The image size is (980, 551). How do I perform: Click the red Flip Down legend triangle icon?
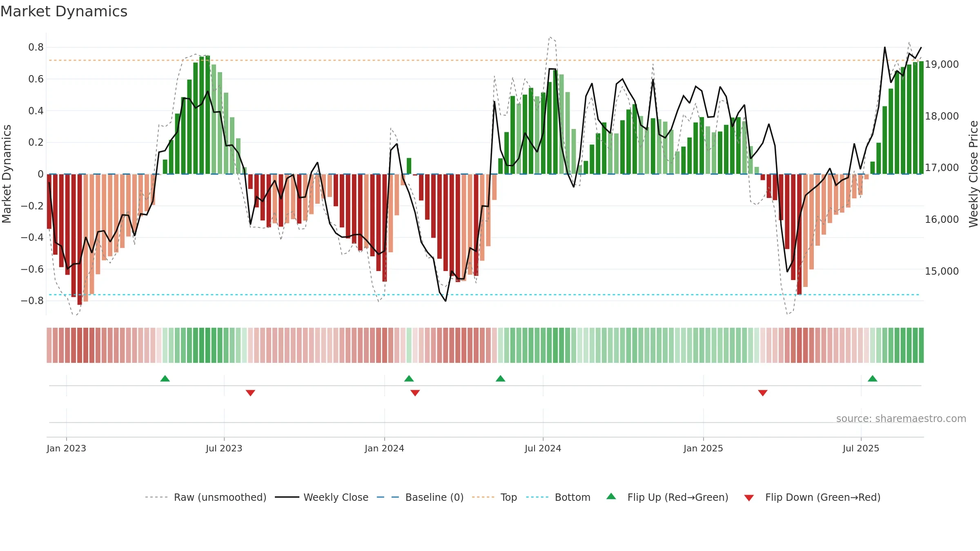coord(749,498)
